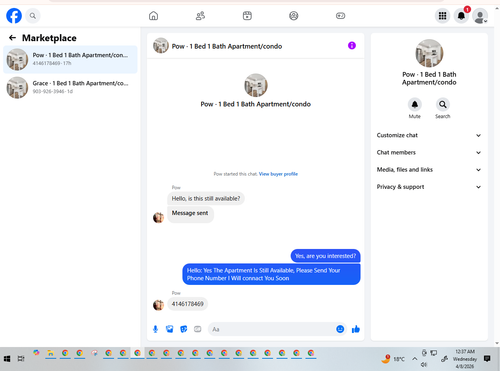Expand Privacy & support section
Image resolution: width=500 pixels, height=371 pixels.
click(x=429, y=187)
